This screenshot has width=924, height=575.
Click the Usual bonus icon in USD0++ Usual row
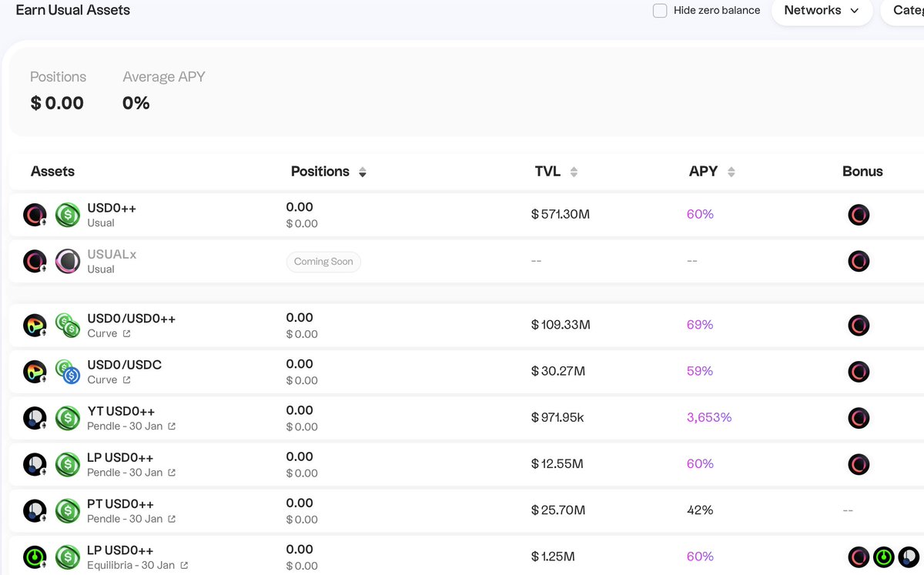pyautogui.click(x=859, y=215)
